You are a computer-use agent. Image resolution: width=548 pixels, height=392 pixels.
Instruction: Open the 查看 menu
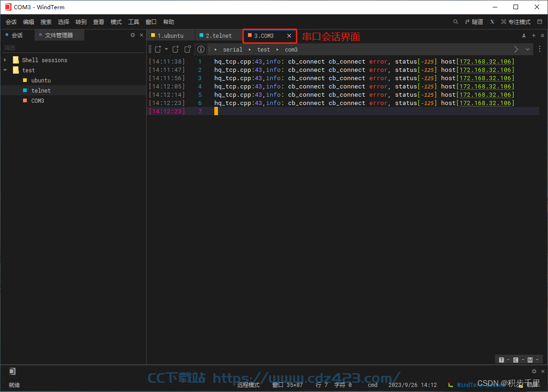click(99, 22)
